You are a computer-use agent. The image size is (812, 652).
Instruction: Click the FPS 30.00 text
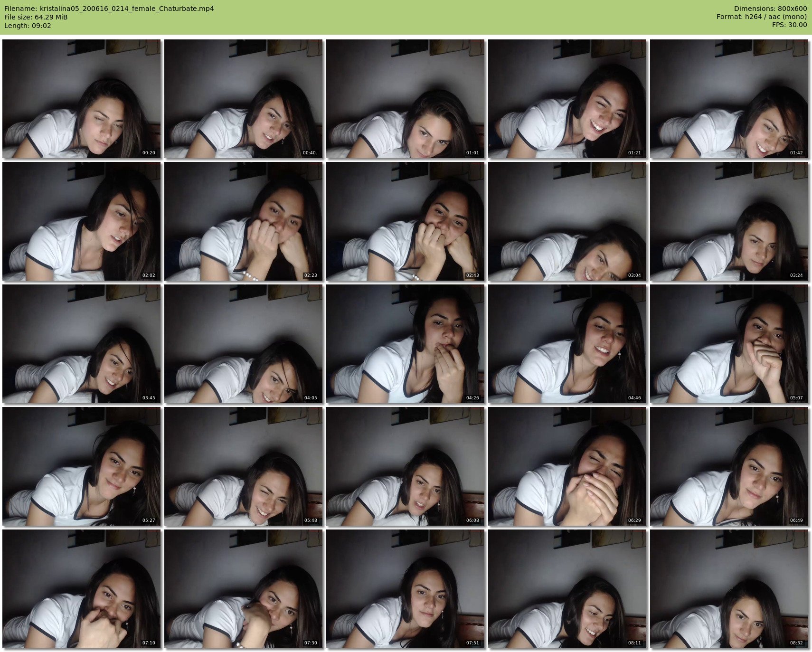789,25
